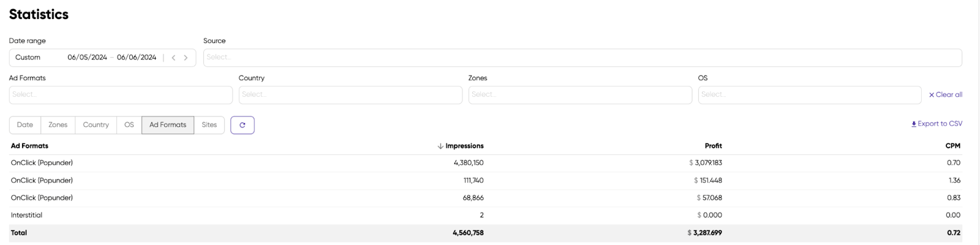Go to previous date range arrow
This screenshot has width=980, height=245.
coord(174,58)
